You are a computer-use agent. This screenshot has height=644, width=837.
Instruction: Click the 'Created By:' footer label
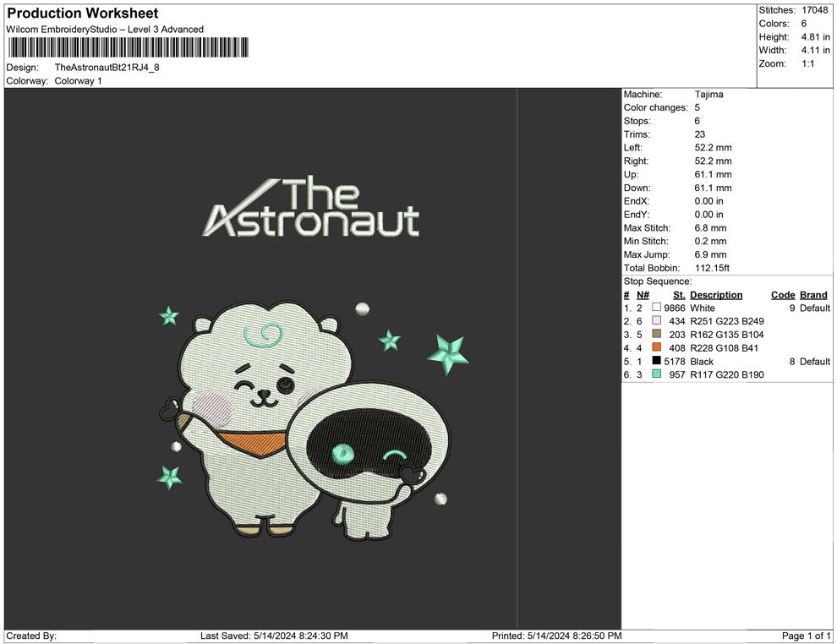coord(31,636)
